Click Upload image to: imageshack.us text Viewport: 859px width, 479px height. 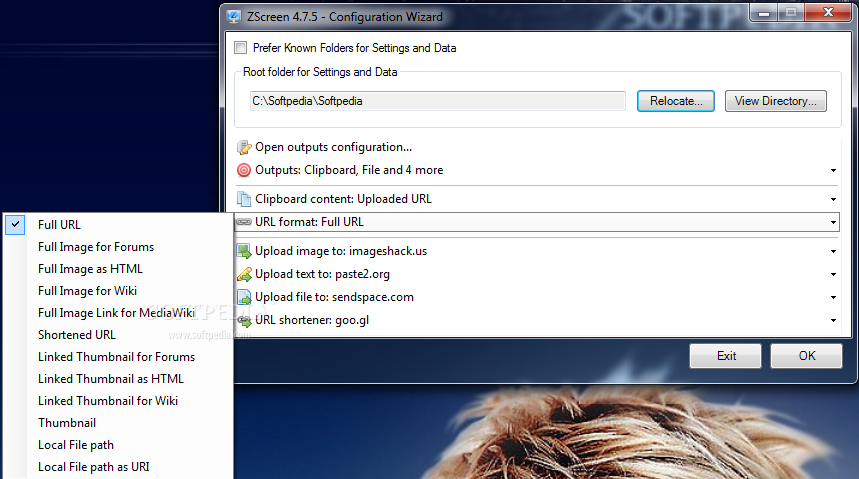(341, 251)
